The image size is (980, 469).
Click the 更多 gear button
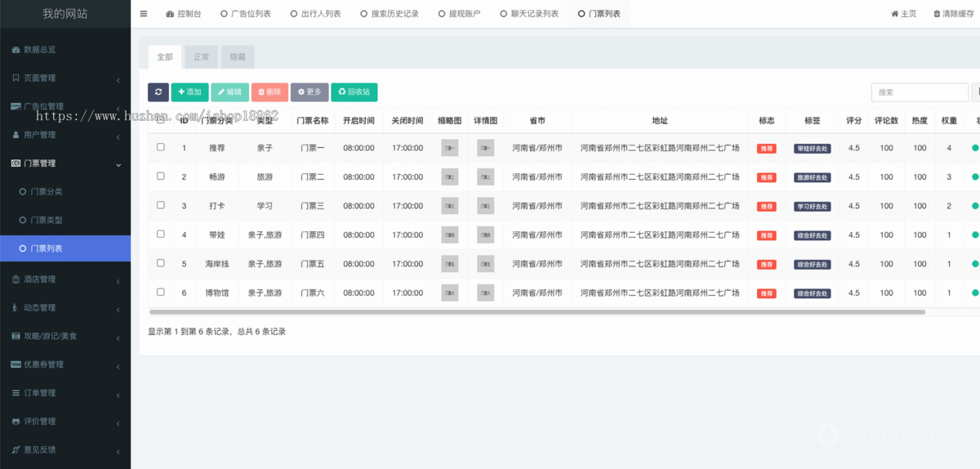pos(310,92)
